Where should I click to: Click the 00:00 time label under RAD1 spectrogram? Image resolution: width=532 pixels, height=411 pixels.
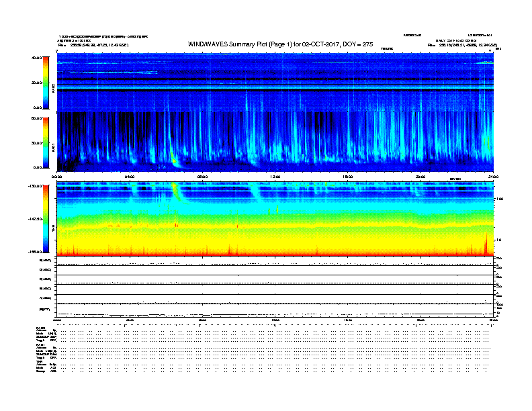pos(56,177)
